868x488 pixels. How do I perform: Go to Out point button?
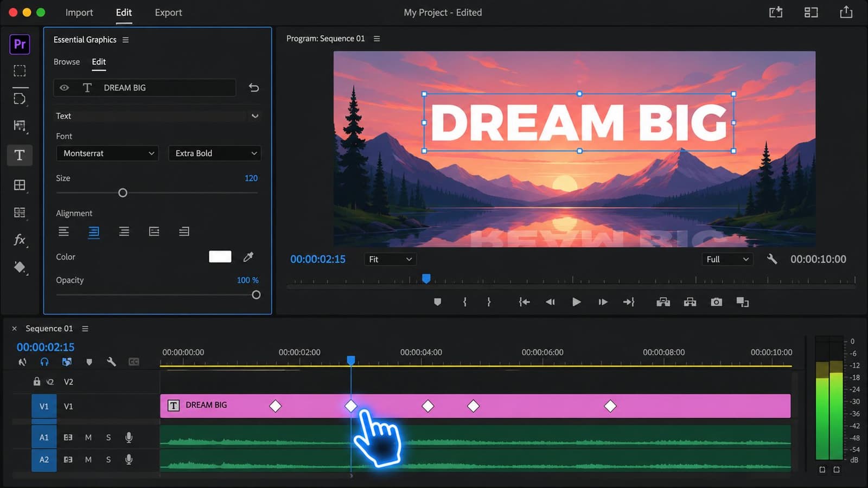click(629, 302)
